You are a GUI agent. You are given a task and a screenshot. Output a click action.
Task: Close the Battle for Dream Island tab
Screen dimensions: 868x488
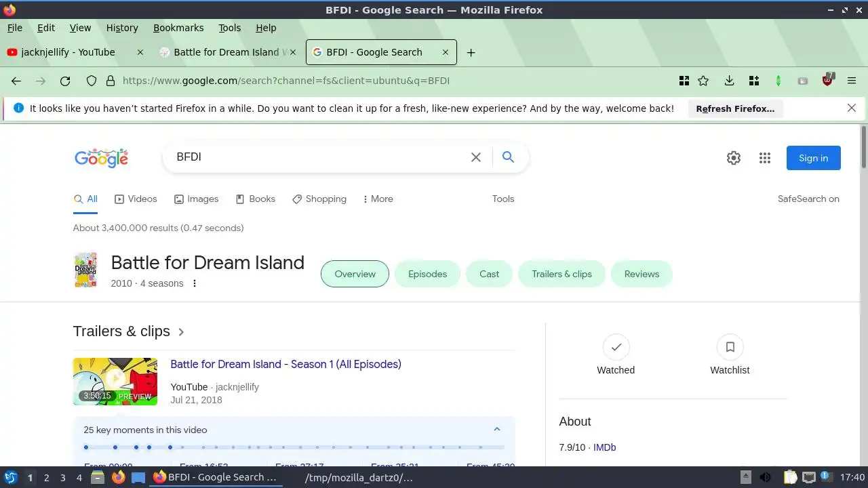(293, 52)
